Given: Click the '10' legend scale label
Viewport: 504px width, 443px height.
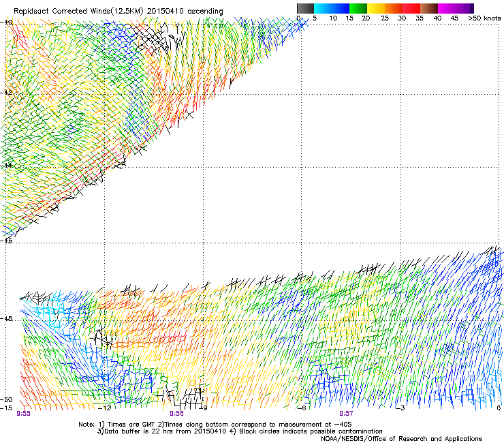Looking at the screenshot, I should tap(333, 18).
